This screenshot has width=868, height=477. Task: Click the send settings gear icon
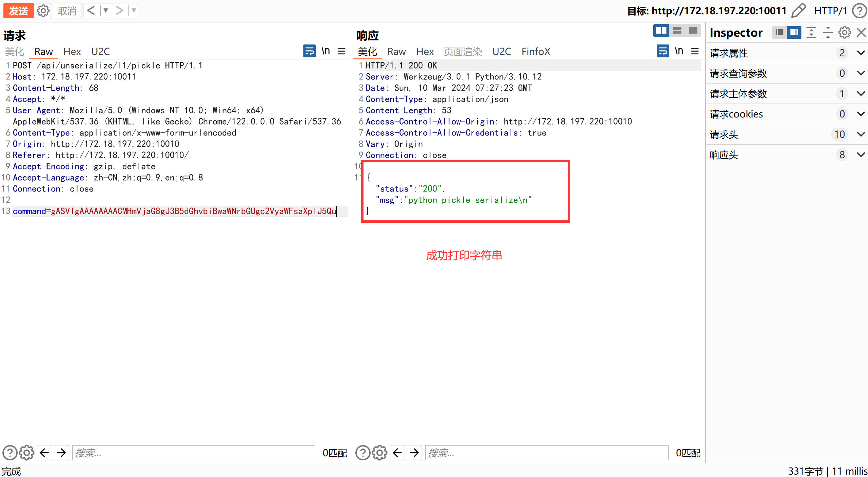(x=43, y=11)
